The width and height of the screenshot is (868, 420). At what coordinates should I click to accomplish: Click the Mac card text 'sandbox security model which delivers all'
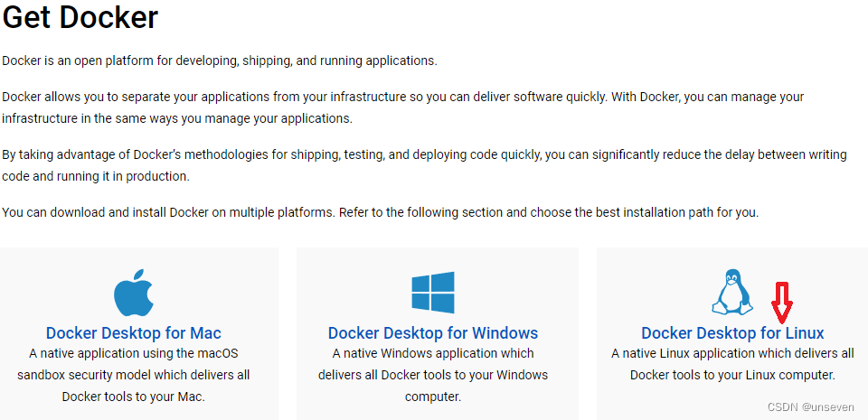pos(134,375)
